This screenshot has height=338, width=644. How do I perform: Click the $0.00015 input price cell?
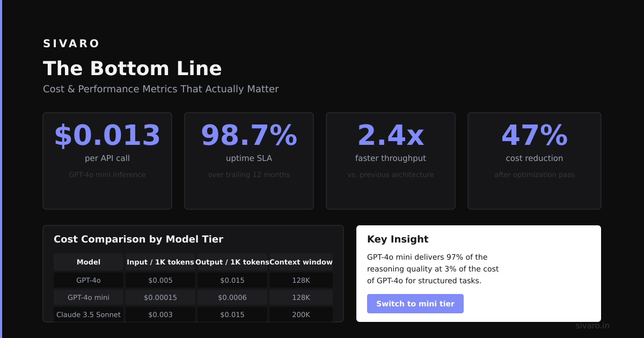(160, 297)
